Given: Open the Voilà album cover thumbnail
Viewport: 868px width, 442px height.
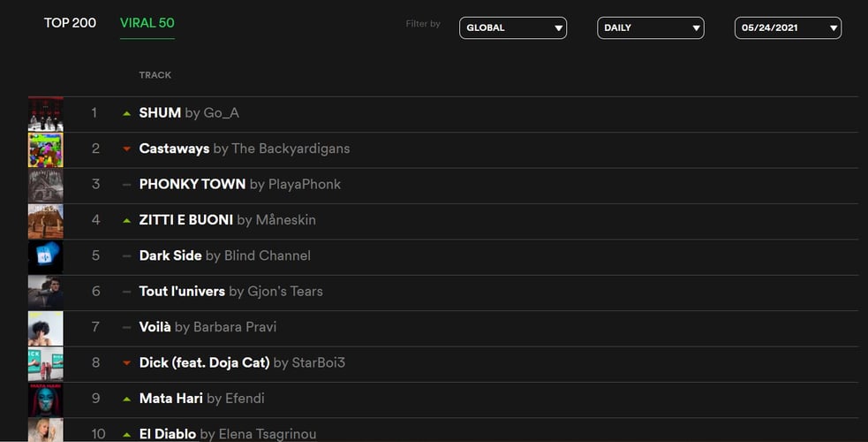Looking at the screenshot, I should tap(46, 328).
